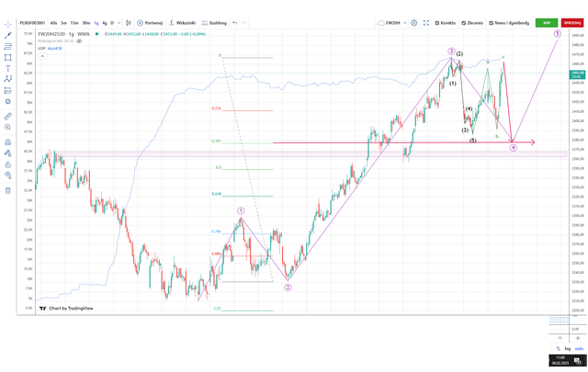Viewport: 588px width, 372px height.
Task: Open the candlestick chart style picker
Action: (129, 23)
